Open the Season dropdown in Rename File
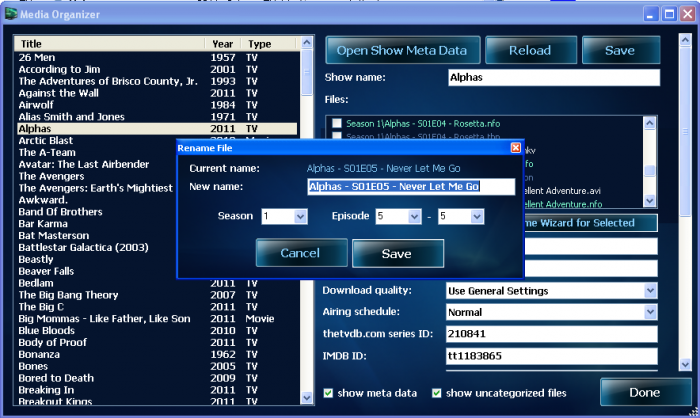This screenshot has height=418, width=700. [300, 217]
